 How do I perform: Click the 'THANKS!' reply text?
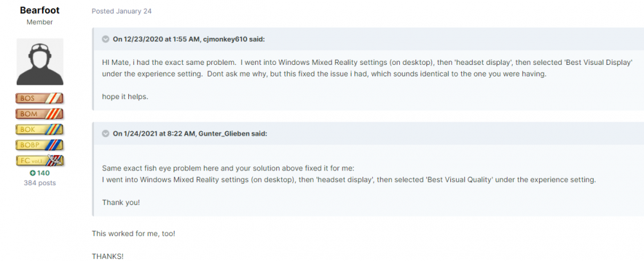(x=108, y=256)
